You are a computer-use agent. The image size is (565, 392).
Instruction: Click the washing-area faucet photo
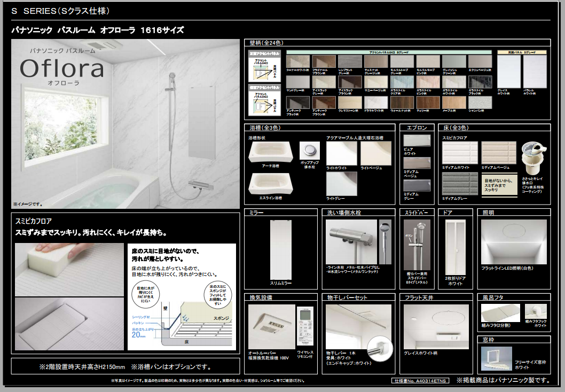(x=351, y=242)
